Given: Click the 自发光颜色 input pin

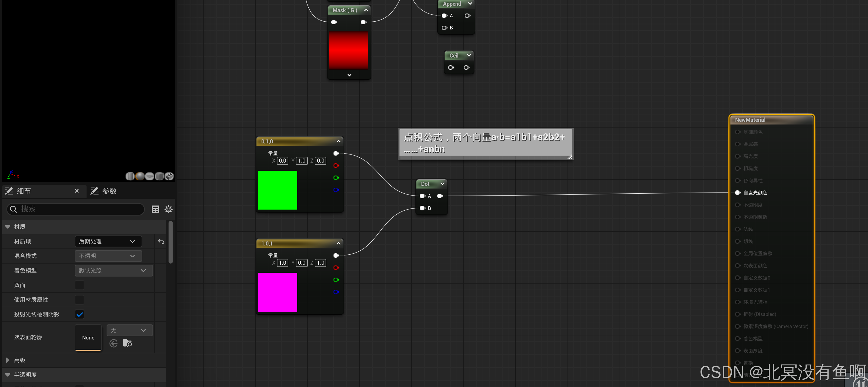Looking at the screenshot, I should coord(737,193).
